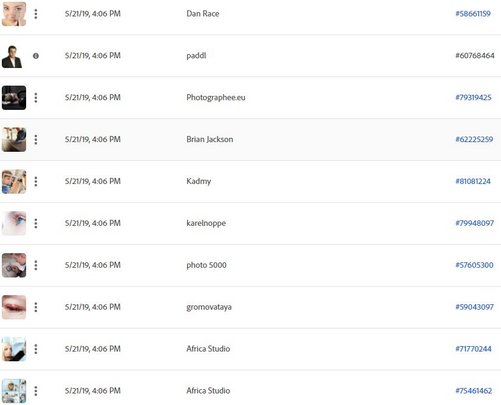
Task: Open asset link #75461462
Action: 474,391
